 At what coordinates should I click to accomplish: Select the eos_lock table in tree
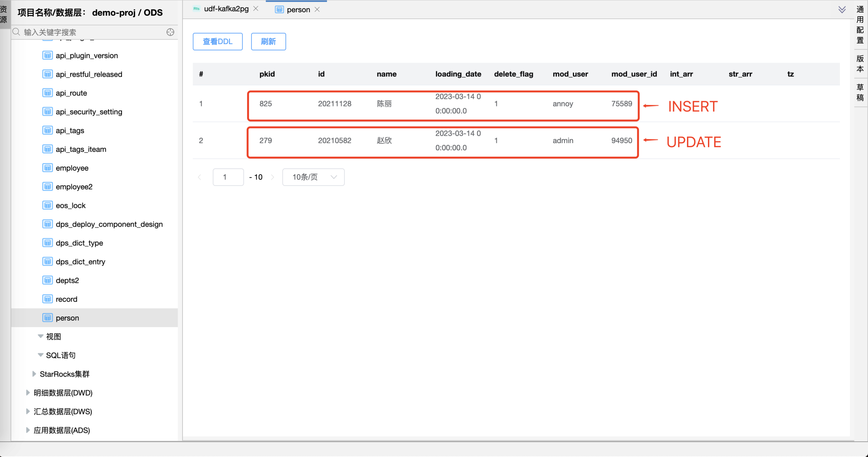point(70,205)
